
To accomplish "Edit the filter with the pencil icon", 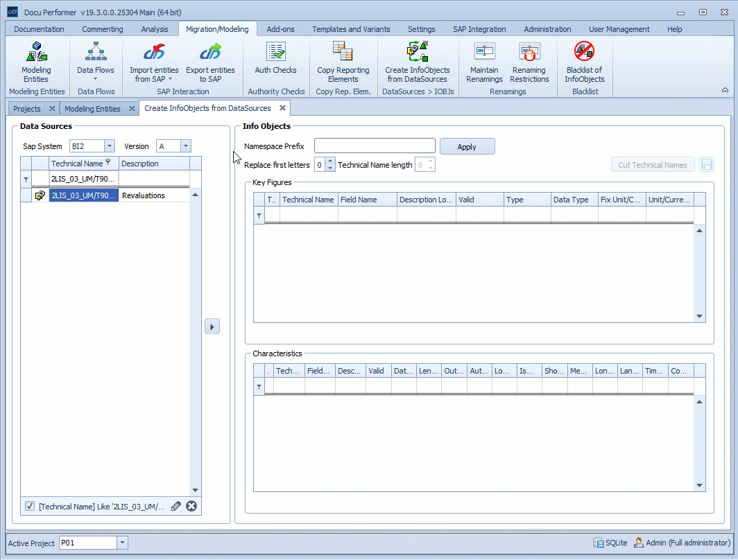I will (176, 506).
